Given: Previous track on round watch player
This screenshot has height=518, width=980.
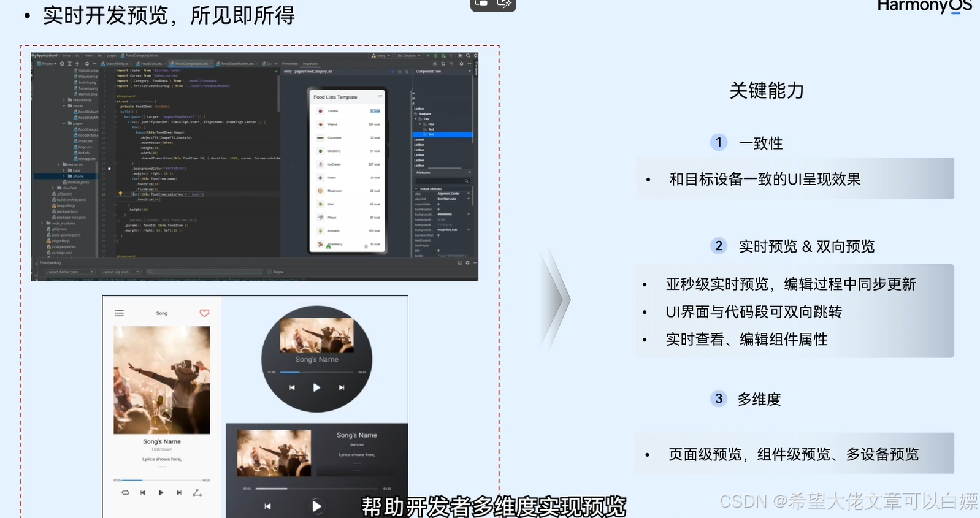Looking at the screenshot, I should click(292, 387).
